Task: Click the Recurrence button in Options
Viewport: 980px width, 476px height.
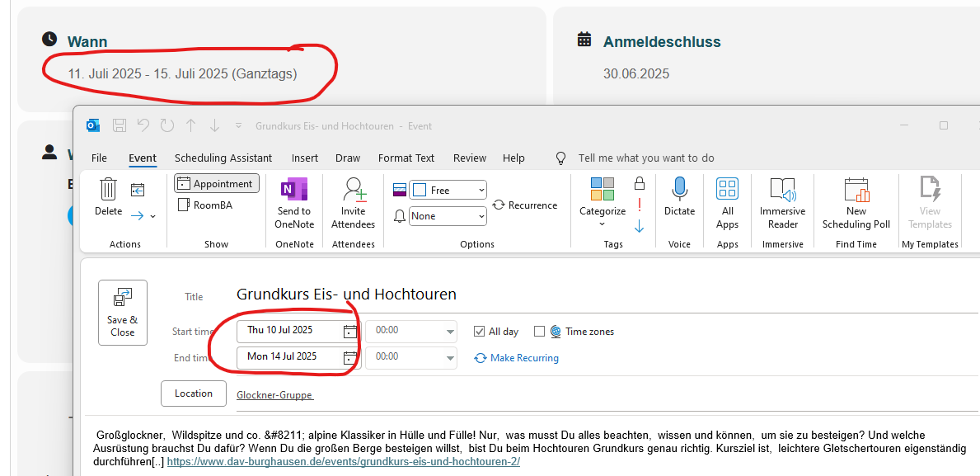Action: coord(525,205)
